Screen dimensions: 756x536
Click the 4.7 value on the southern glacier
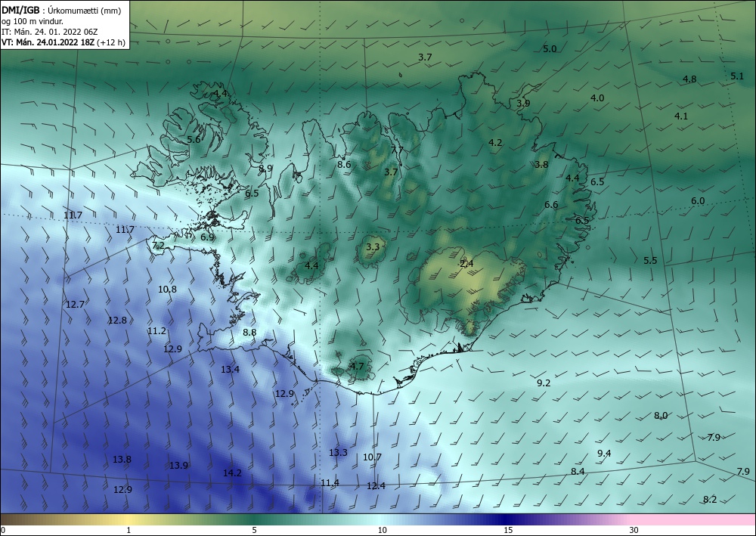coord(357,366)
